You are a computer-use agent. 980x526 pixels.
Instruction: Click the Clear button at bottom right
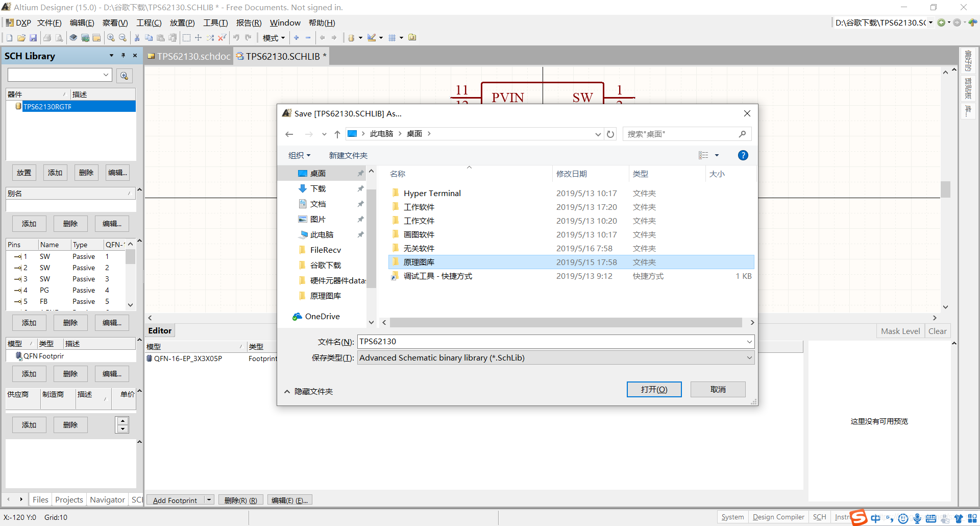[x=937, y=331]
